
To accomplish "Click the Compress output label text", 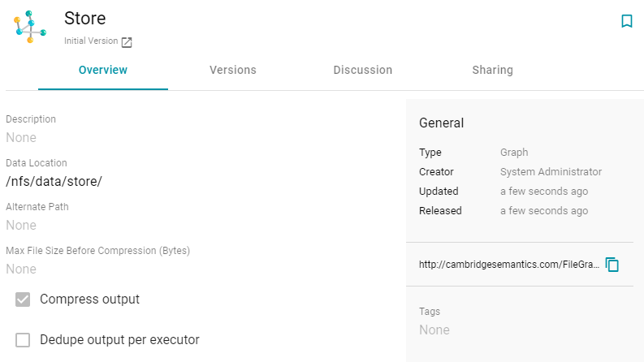I will (89, 300).
